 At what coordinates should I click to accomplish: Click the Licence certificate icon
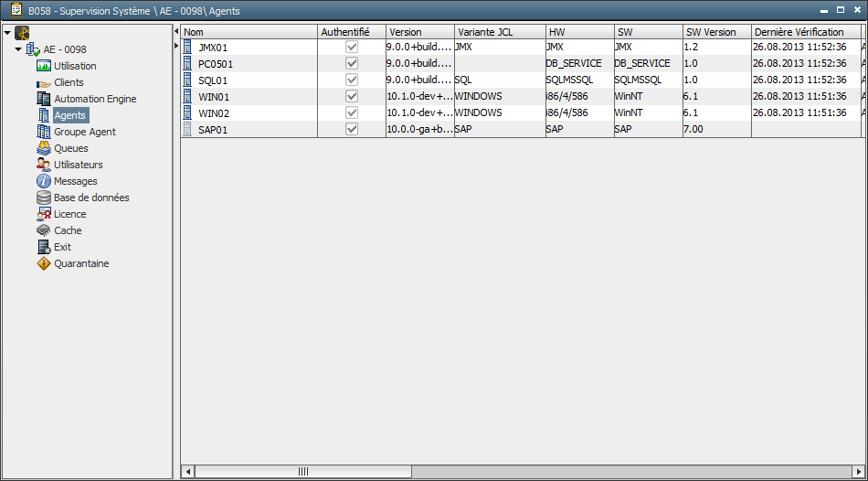tap(44, 214)
